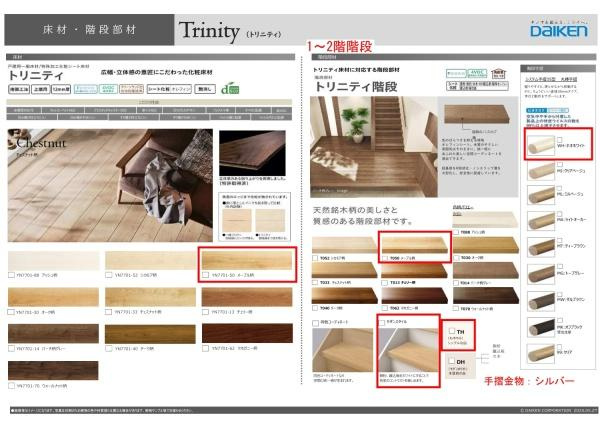This screenshot has height=423, width=600.
Task: Tick the YN7701-40 teak pattern checkbox
Action: coord(109,348)
